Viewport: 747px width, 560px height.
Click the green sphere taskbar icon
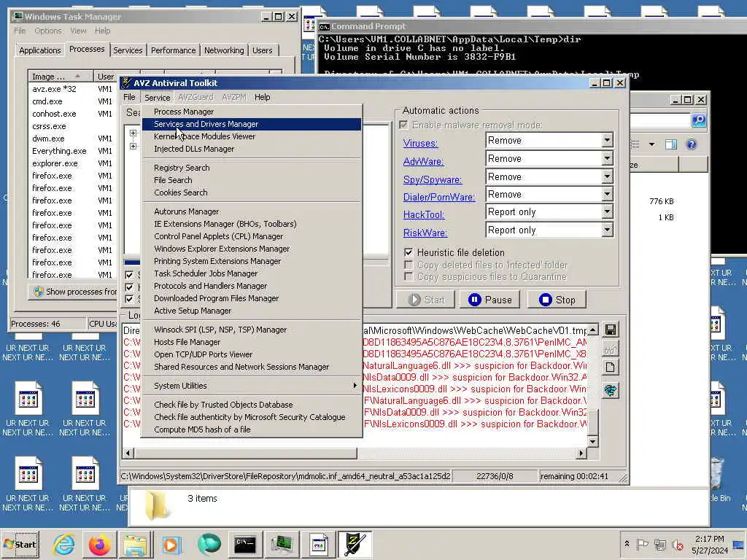tap(209, 544)
